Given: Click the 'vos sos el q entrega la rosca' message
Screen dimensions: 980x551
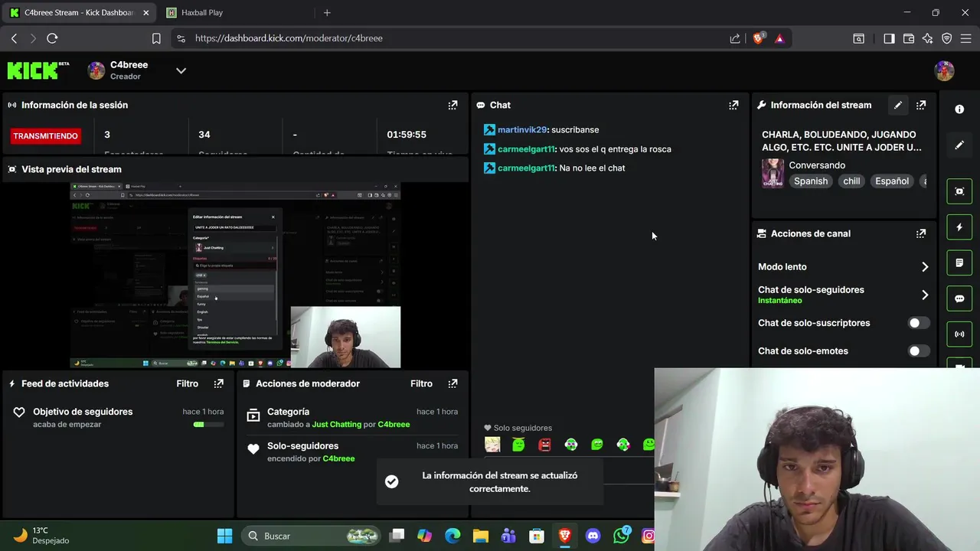Looking at the screenshot, I should pos(616,149).
